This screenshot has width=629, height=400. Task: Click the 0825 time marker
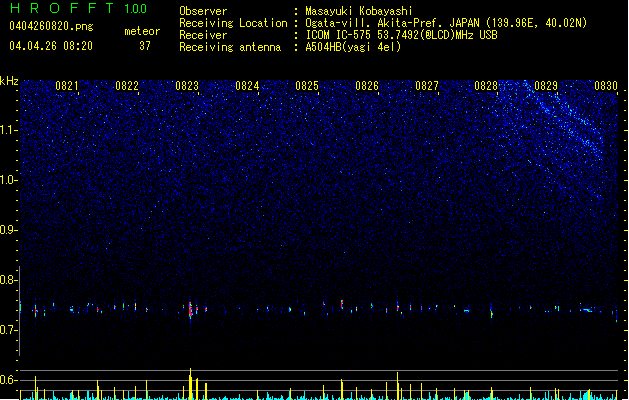pyautogui.click(x=307, y=86)
